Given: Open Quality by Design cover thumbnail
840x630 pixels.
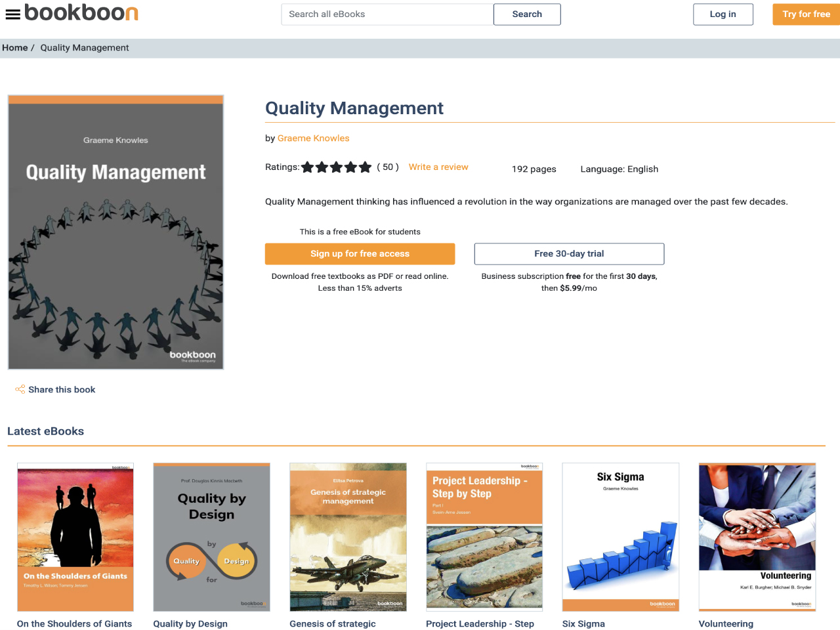Looking at the screenshot, I should tap(211, 537).
